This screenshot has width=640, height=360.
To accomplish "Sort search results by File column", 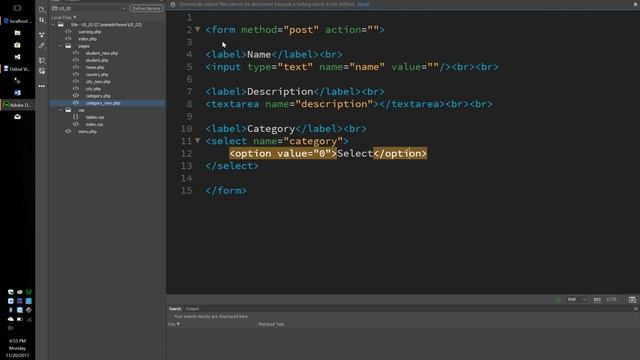I will pos(173,324).
